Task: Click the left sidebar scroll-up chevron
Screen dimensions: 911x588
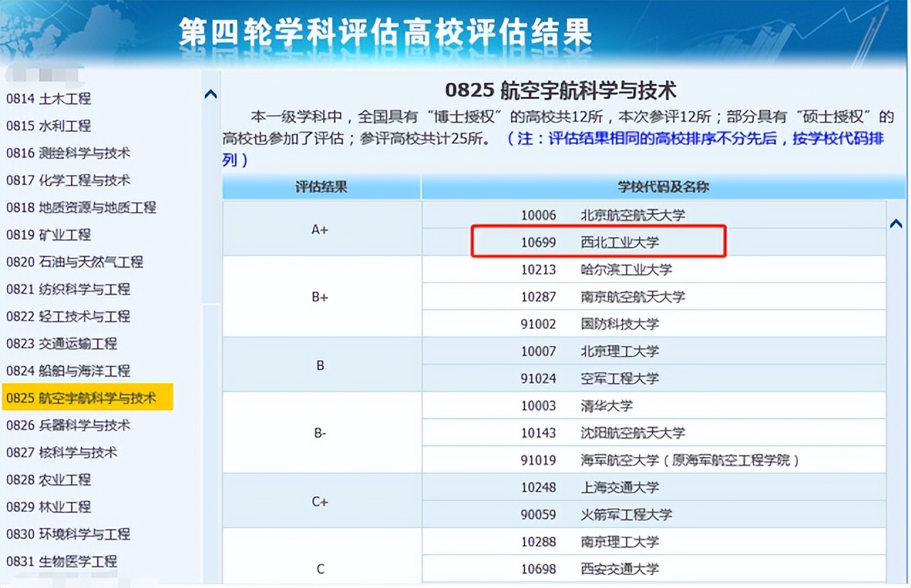Action: (211, 93)
